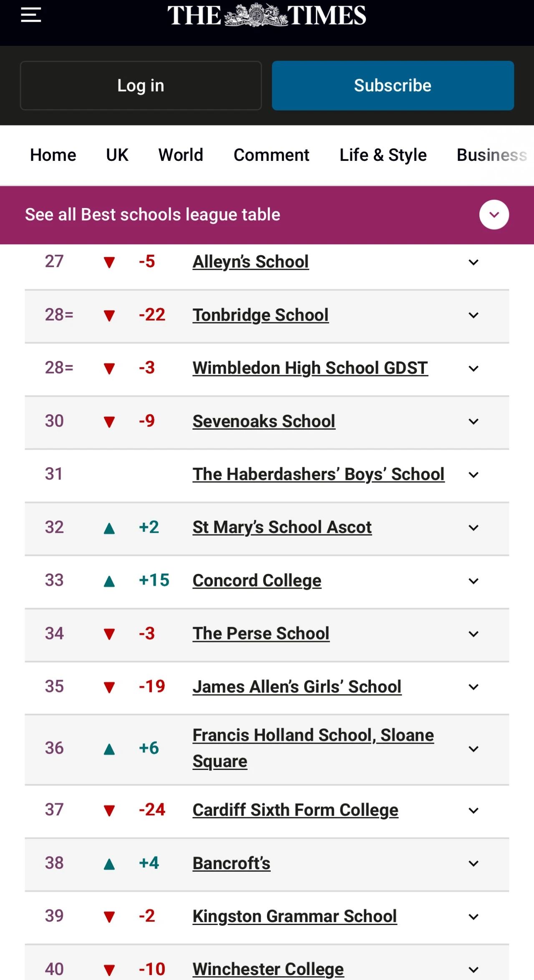Click the Subscribe button
Viewport: 534px width, 980px height.
point(393,85)
